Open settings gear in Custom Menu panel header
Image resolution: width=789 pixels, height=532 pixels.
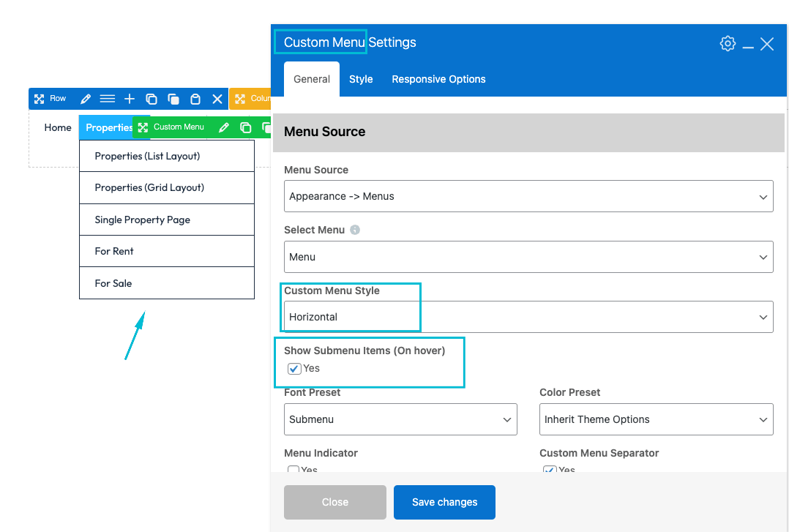727,44
